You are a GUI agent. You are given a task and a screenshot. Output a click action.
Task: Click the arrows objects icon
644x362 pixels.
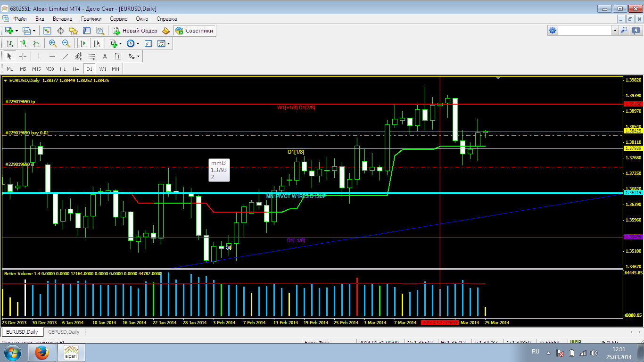(x=131, y=56)
